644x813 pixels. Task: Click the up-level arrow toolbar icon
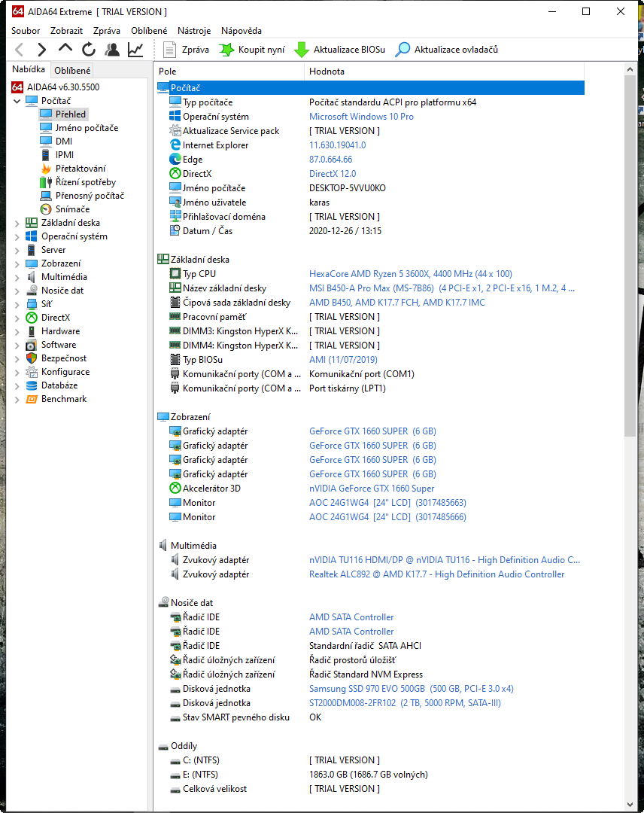(65, 49)
